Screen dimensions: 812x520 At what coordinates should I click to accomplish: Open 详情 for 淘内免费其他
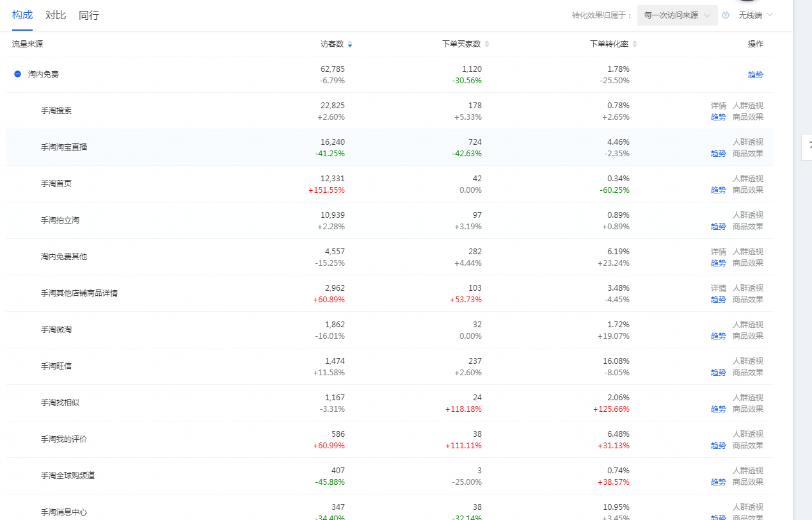click(719, 251)
